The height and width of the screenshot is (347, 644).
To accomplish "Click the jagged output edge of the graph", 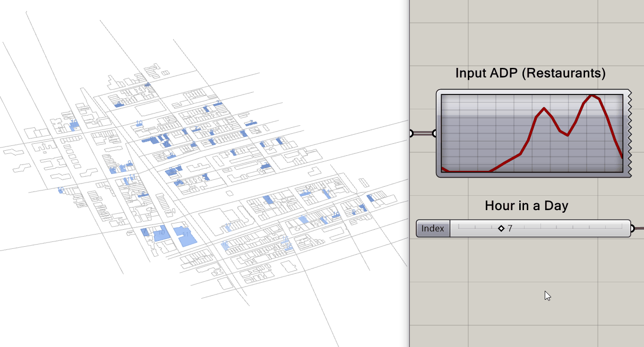I will [x=629, y=134].
